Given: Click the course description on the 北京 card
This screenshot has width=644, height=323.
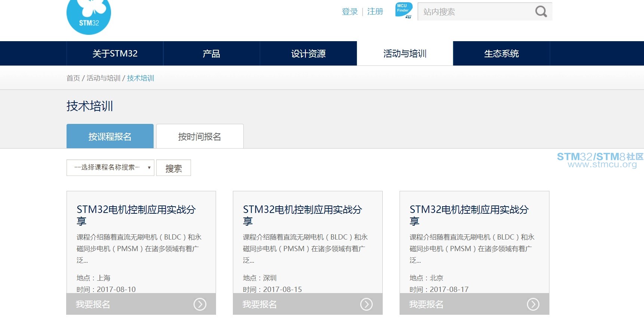Looking at the screenshot, I should (472, 249).
